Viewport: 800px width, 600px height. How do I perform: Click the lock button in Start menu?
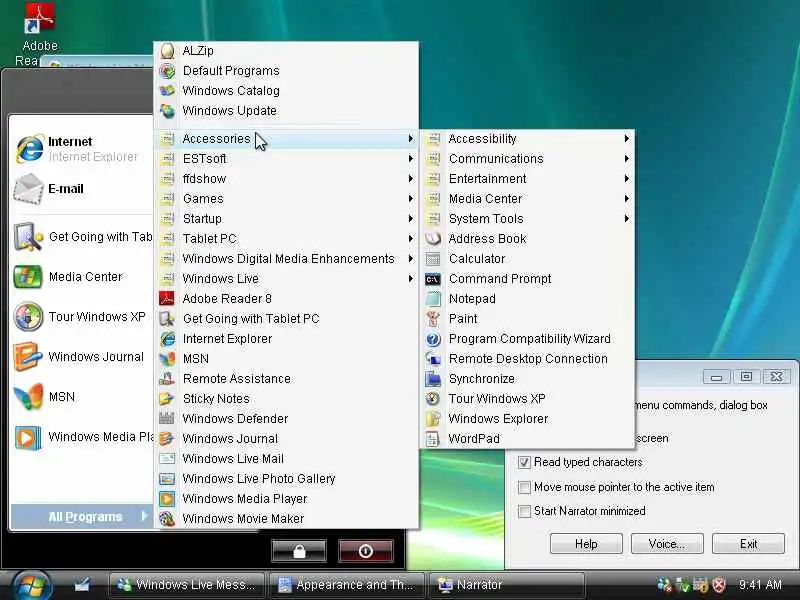coord(299,551)
